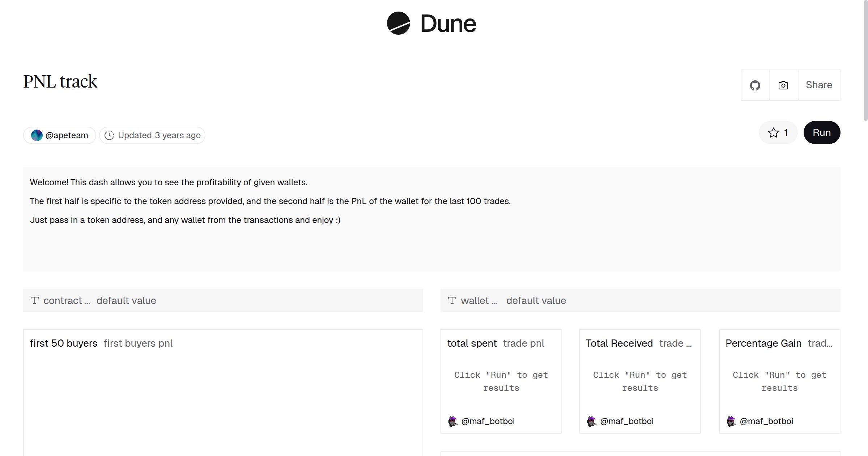The height and width of the screenshot is (456, 868).
Task: Click the contract parameter text icon
Action: click(35, 300)
